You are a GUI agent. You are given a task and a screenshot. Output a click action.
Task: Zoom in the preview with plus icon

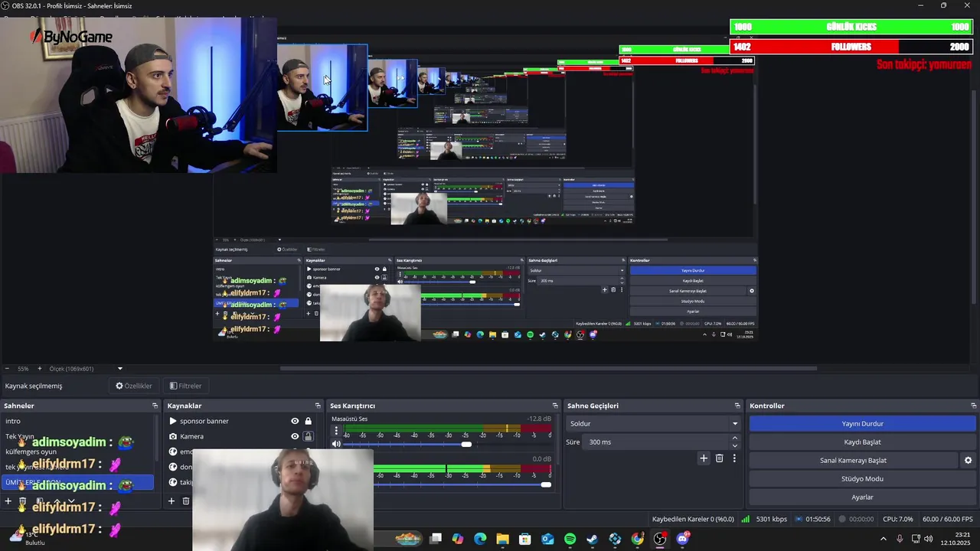[x=40, y=369]
